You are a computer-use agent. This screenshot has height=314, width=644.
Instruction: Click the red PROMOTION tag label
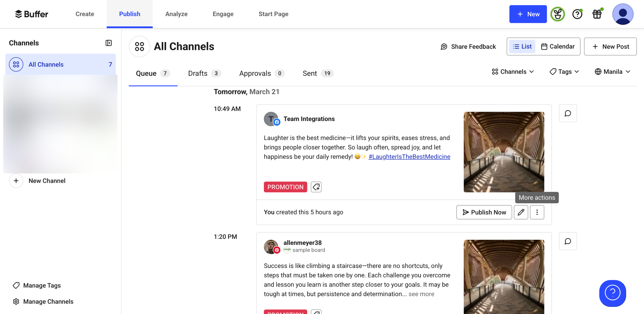pos(285,187)
